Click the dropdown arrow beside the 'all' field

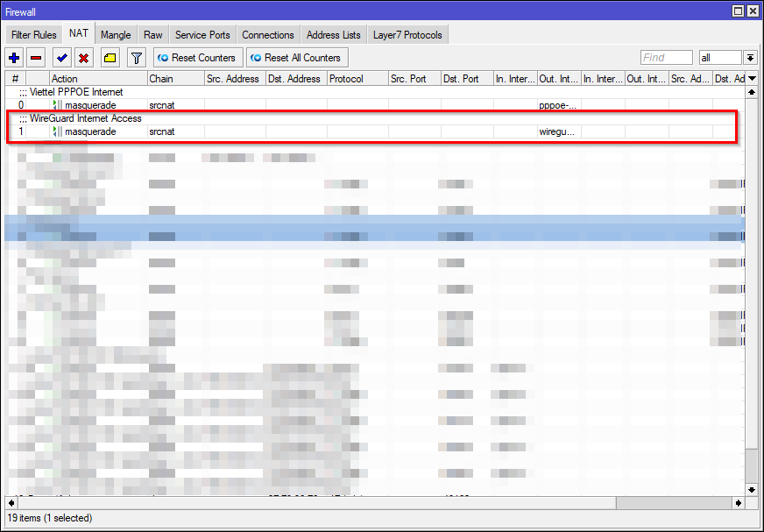click(750, 58)
